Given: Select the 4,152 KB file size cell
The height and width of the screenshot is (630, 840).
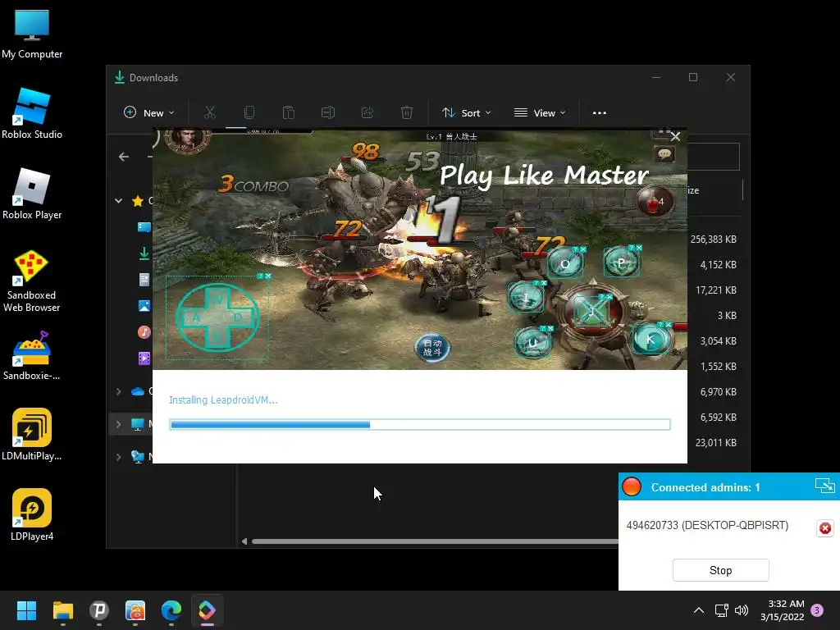Looking at the screenshot, I should [718, 265].
